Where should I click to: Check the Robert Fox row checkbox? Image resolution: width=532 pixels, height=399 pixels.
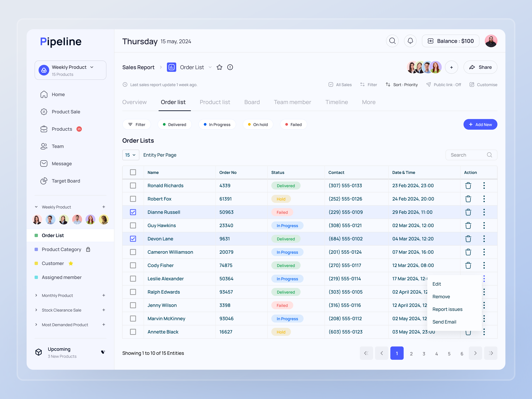click(x=133, y=199)
